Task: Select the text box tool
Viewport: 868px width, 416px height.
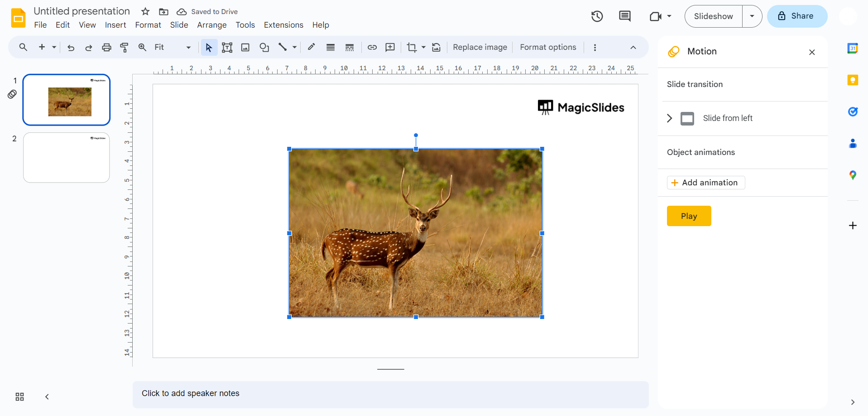Action: tap(227, 48)
